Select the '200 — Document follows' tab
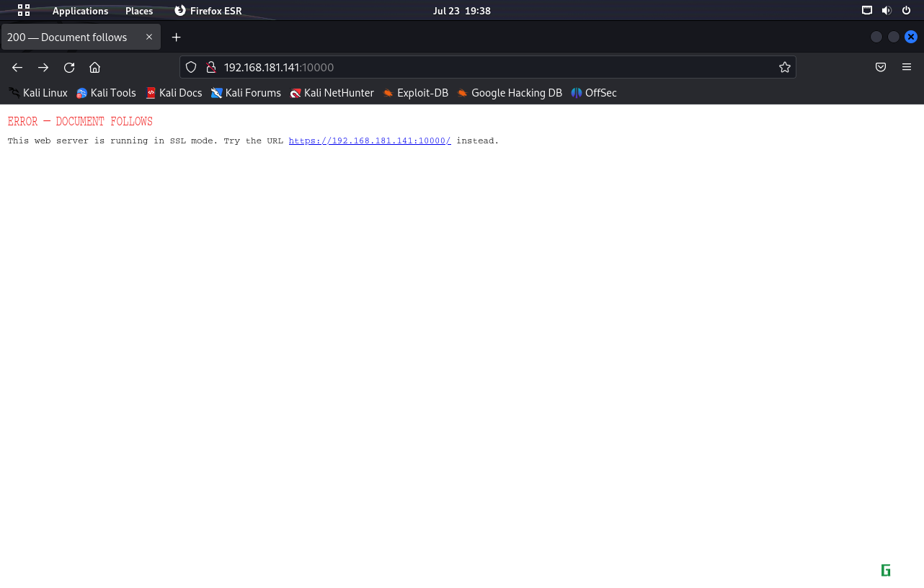 point(81,37)
